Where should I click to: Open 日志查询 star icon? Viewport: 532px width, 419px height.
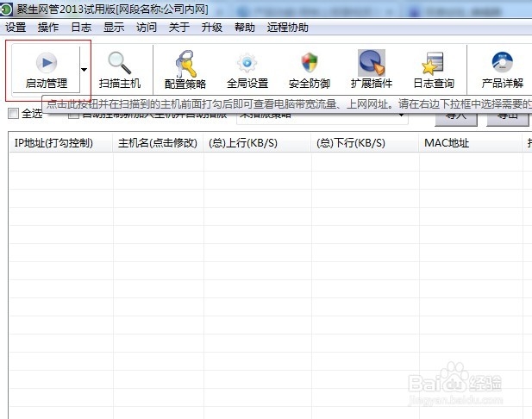[x=433, y=63]
